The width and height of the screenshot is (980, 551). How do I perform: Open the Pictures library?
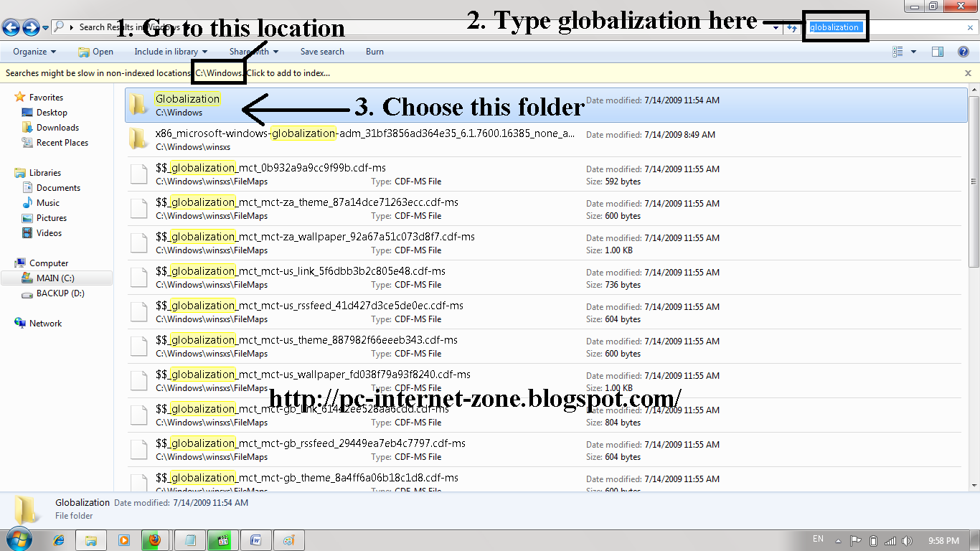pos(51,218)
